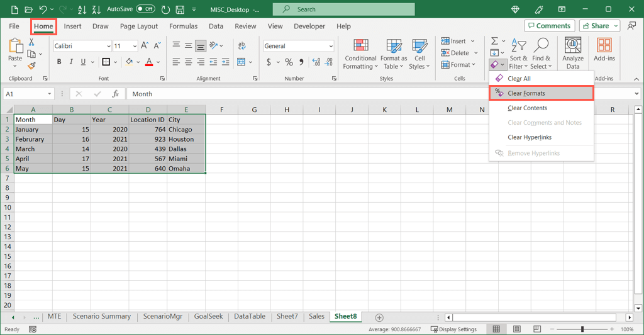The width and height of the screenshot is (644, 335).
Task: Apply the comma style
Action: 301,62
